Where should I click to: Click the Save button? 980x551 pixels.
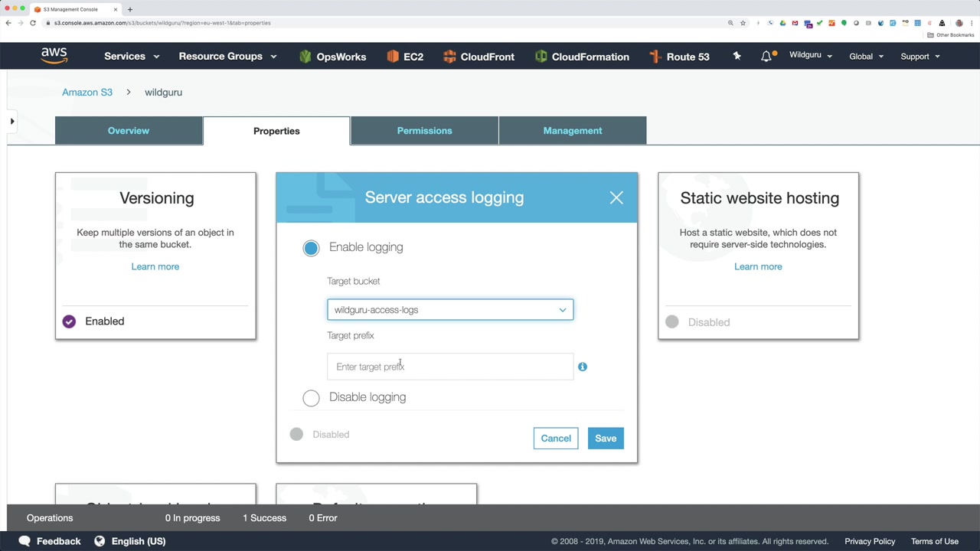pos(606,439)
